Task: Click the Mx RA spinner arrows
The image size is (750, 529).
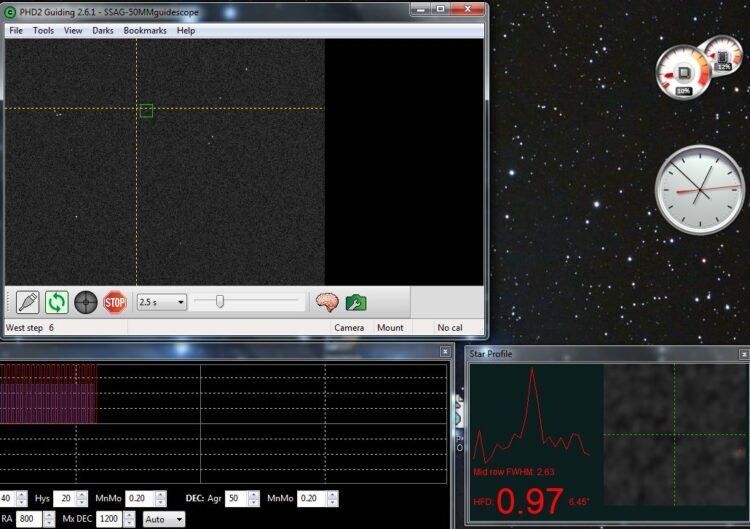Action: pyautogui.click(x=49, y=519)
